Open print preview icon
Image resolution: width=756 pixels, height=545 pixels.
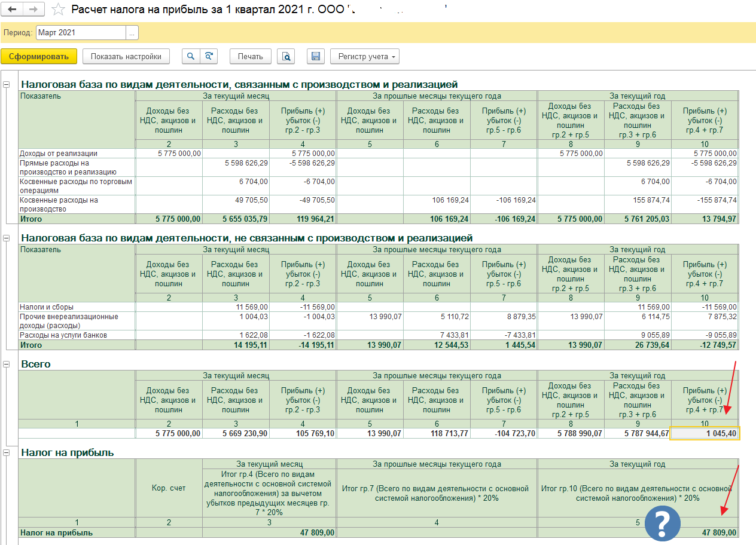[286, 57]
